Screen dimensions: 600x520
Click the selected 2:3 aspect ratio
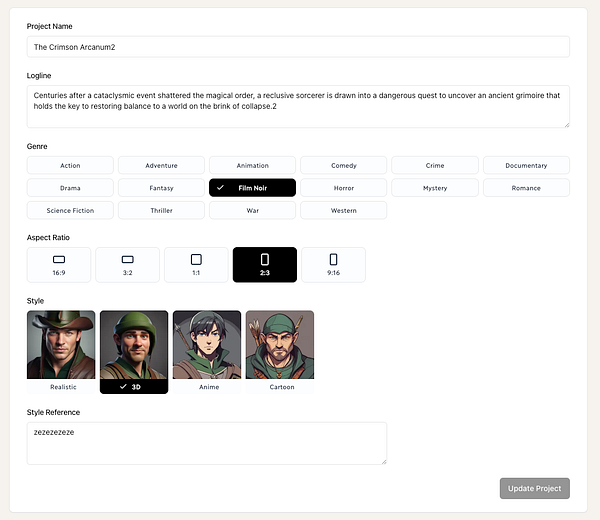(x=265, y=265)
